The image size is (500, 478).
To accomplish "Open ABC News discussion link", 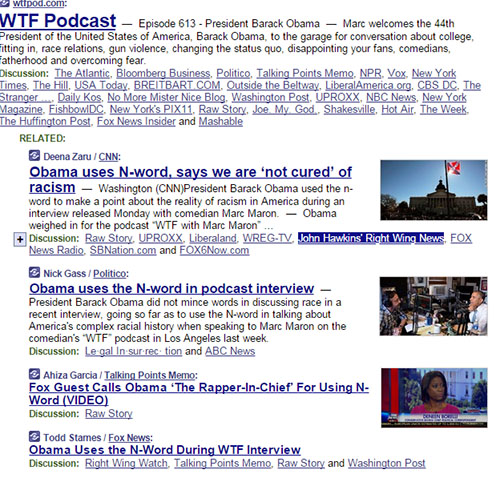I will coord(230,351).
